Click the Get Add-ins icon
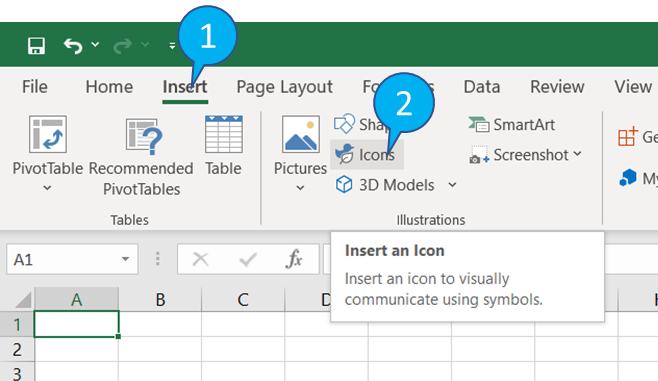 coord(628,136)
